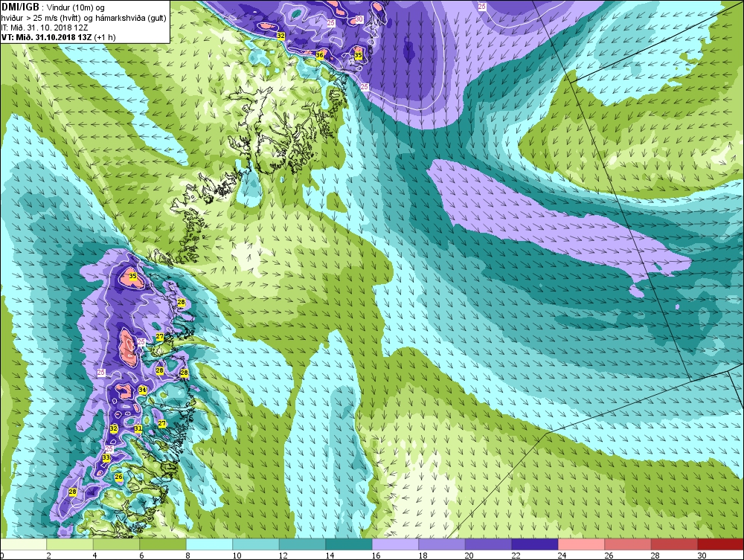
Task: Click the 14–16 m/s dark teal legend swatch
Action: tap(349, 544)
